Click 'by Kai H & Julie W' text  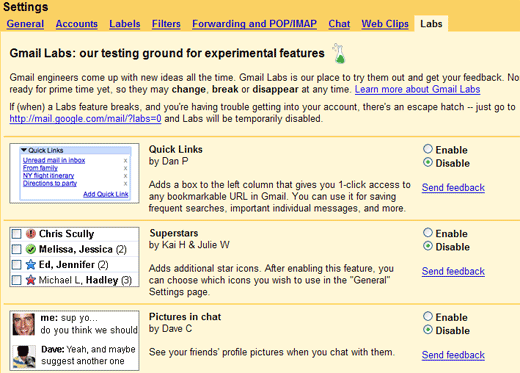[189, 245]
